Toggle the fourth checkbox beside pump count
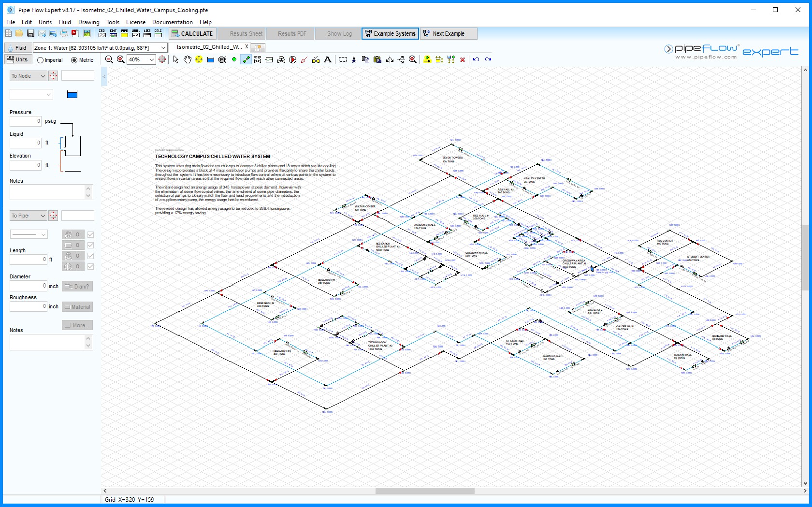 click(x=90, y=266)
